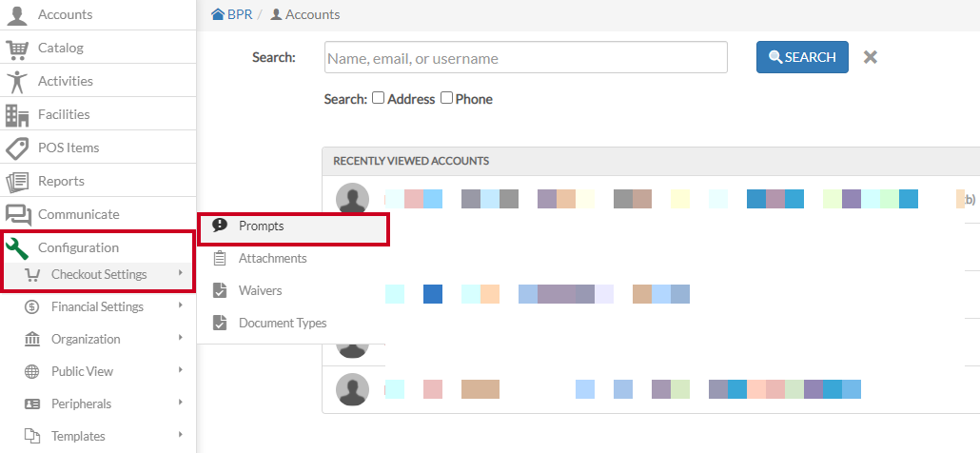The height and width of the screenshot is (453, 980).
Task: Click the Reports documents icon
Action: pyautogui.click(x=17, y=182)
